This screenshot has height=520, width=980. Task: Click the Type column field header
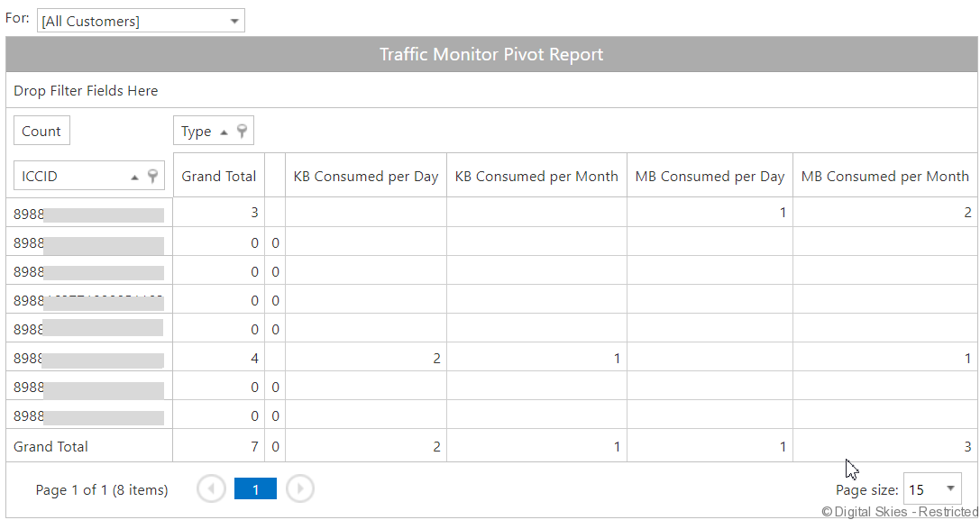tap(197, 132)
